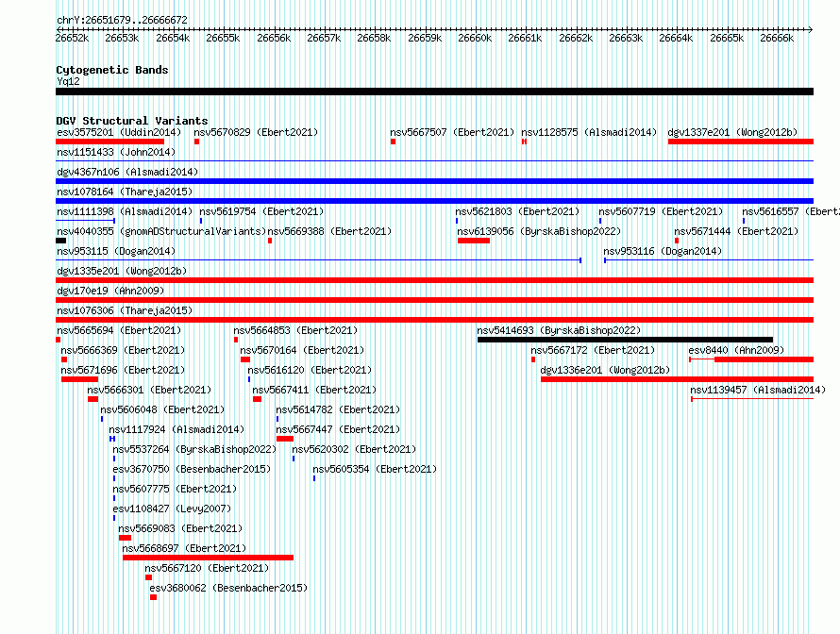Select nsv5620302 (Ebert2021) variant
Image resolution: width=840 pixels, height=634 pixels.
[x=354, y=449]
